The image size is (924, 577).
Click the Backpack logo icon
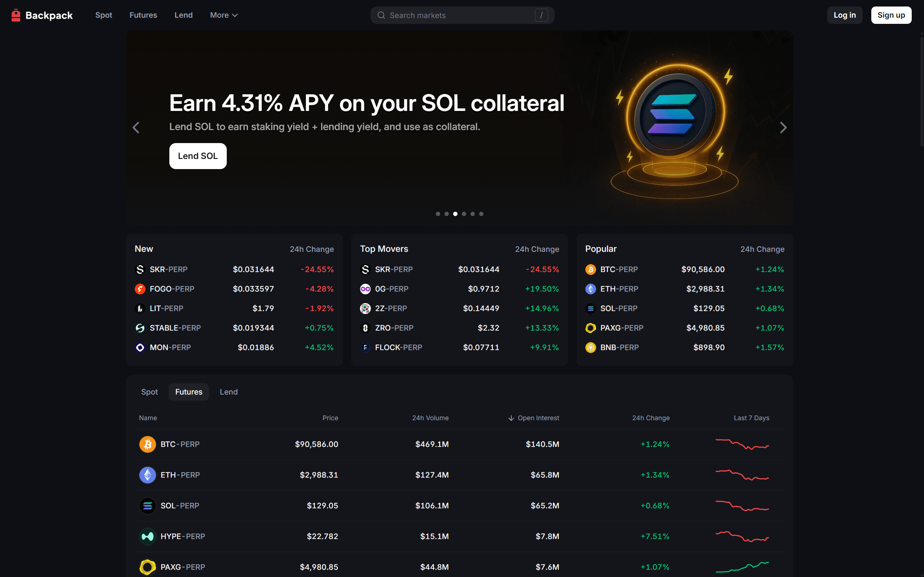pos(16,15)
